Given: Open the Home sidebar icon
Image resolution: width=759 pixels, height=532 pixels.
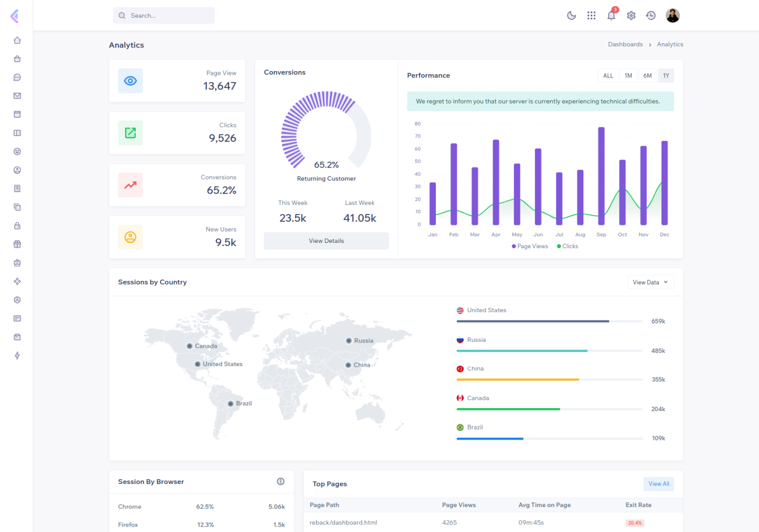Looking at the screenshot, I should 17,40.
